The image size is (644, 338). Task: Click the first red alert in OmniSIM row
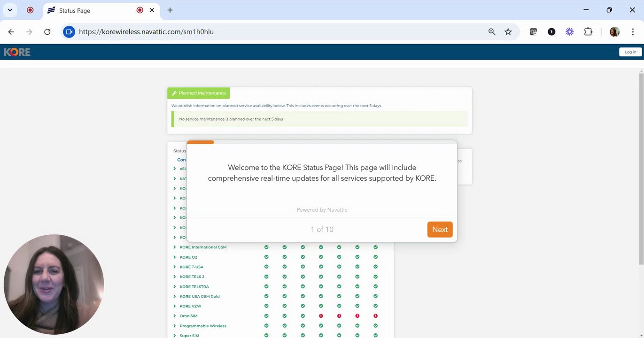321,316
